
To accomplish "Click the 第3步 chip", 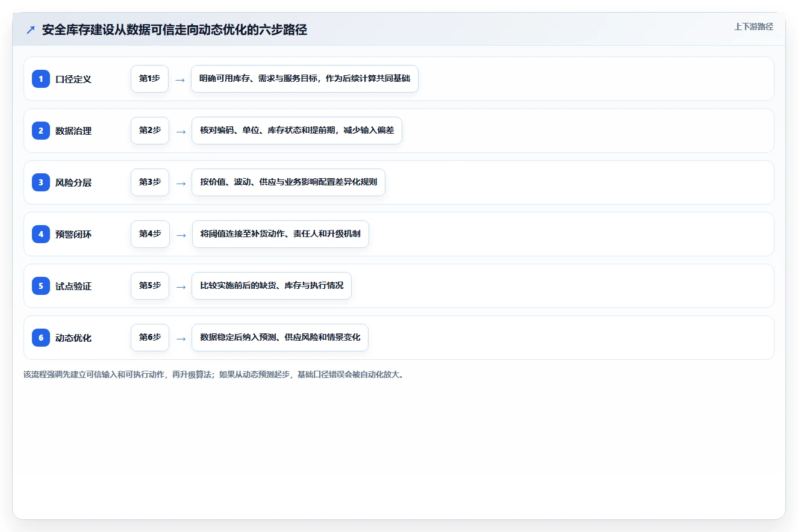I will 150,182.
